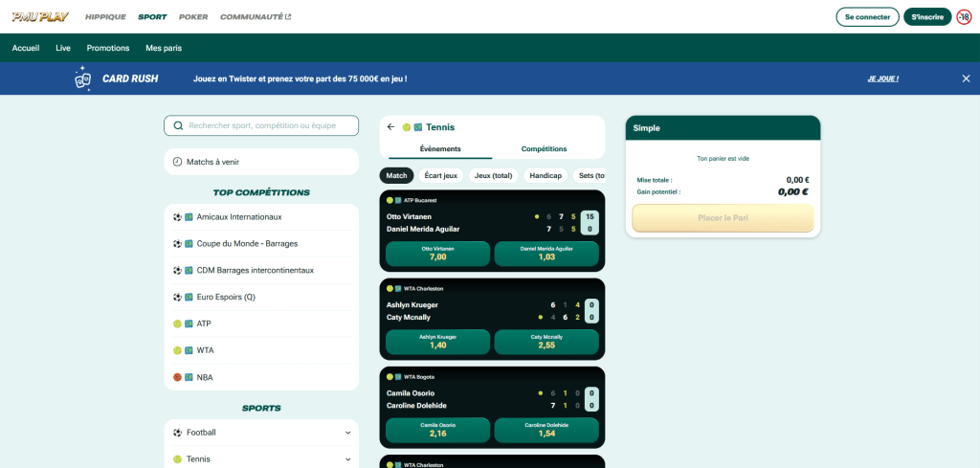
Task: Click the soccer ball icon beside Euro Espoirs
Action: point(177,297)
